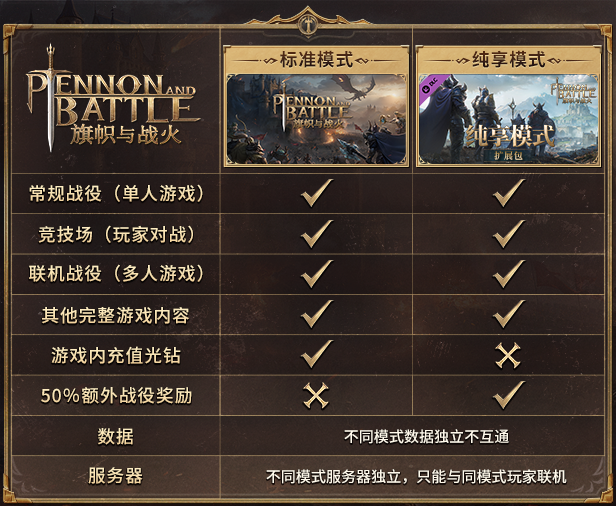Click the checkmark for 竞技场 under 标准模式
Viewport: 616px width, 506px height.
pyautogui.click(x=317, y=234)
